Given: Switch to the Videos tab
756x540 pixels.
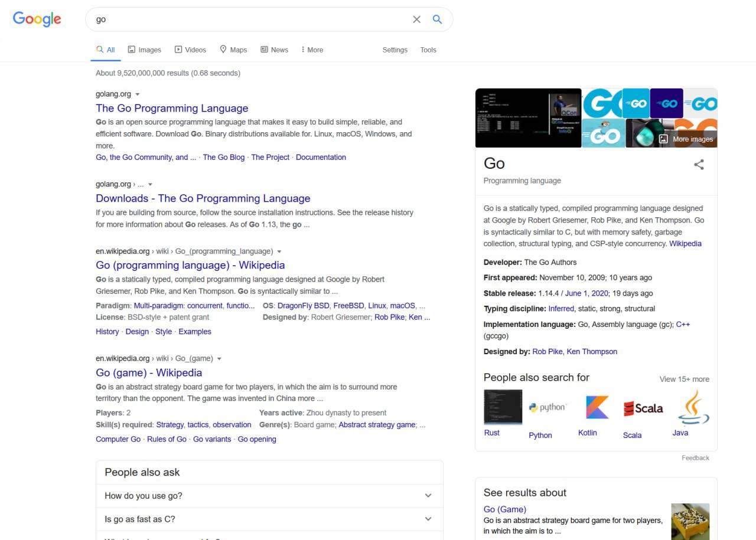Looking at the screenshot, I should pyautogui.click(x=190, y=50).
